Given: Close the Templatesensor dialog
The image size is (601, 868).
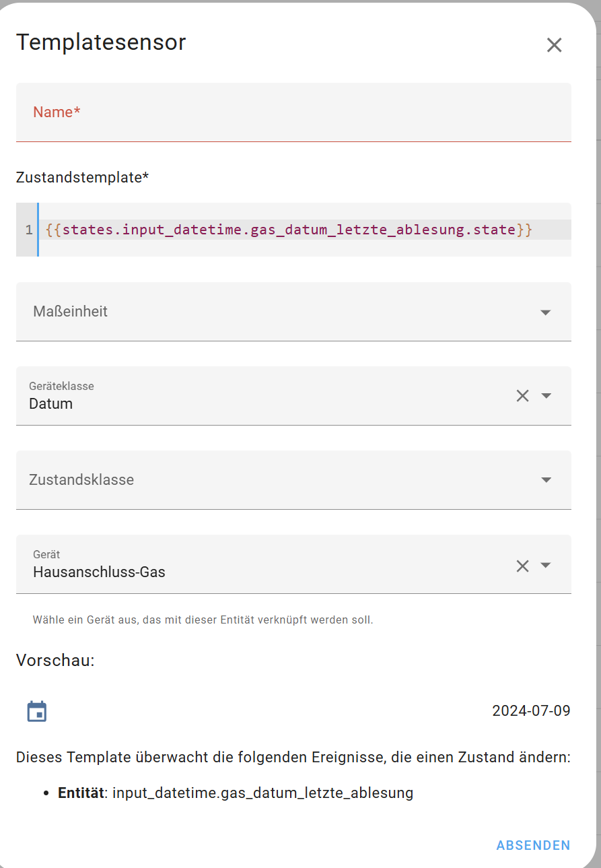Looking at the screenshot, I should [554, 45].
